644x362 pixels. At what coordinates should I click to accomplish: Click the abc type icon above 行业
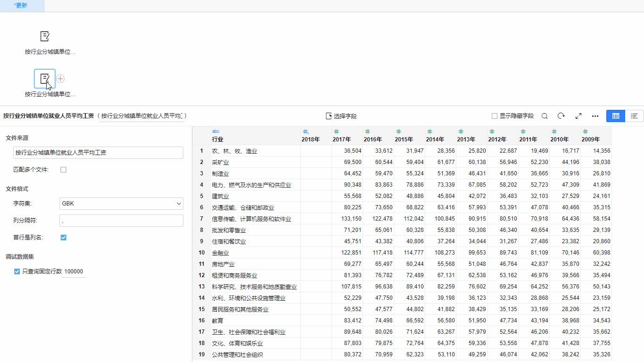coord(215,132)
